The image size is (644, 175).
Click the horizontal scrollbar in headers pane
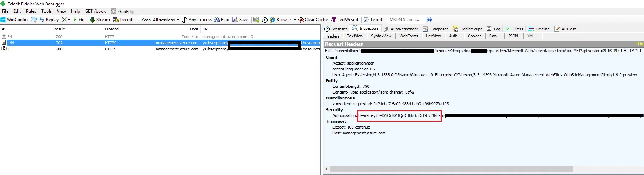(x=451, y=169)
